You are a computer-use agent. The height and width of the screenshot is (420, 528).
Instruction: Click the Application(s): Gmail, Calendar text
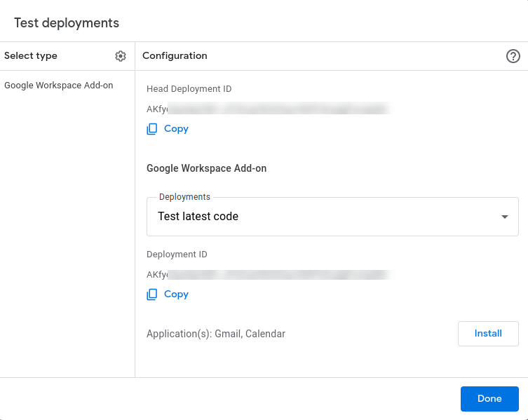pos(216,334)
